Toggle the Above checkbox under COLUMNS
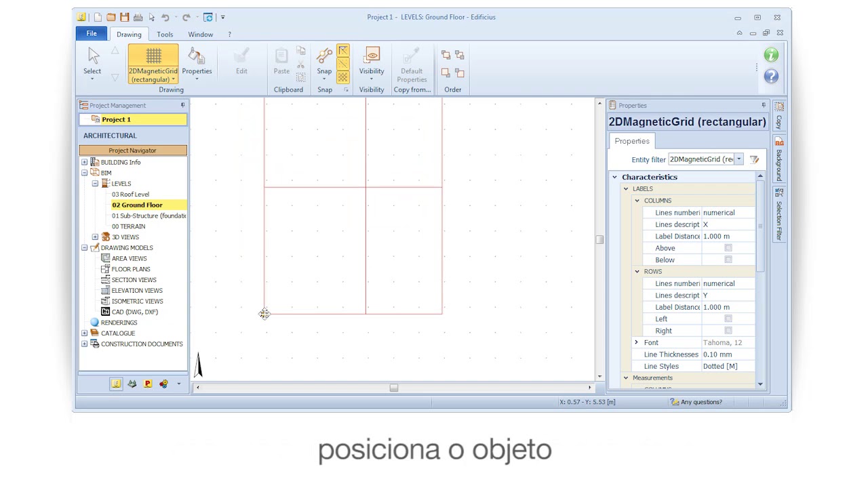 point(728,248)
